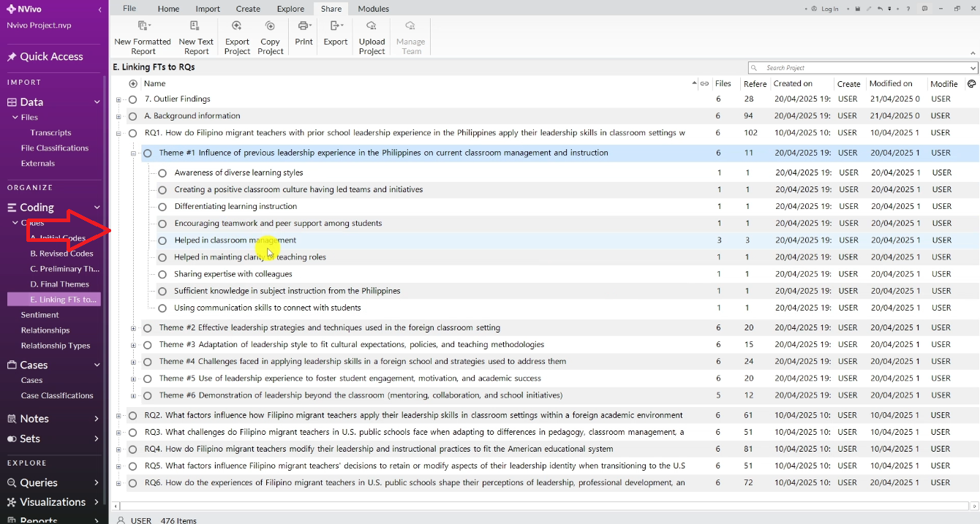The image size is (980, 524).
Task: Open the Search Project dropdown arrow
Action: [x=973, y=68]
